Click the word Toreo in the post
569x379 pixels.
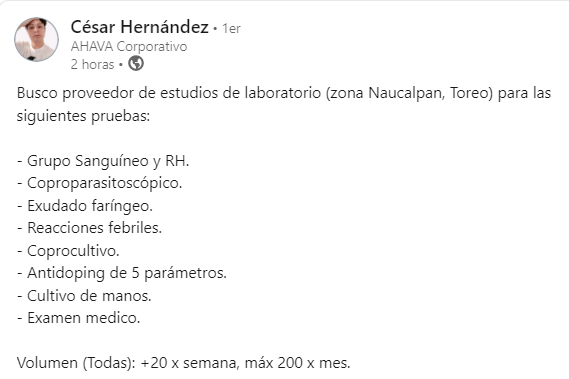[469, 93]
